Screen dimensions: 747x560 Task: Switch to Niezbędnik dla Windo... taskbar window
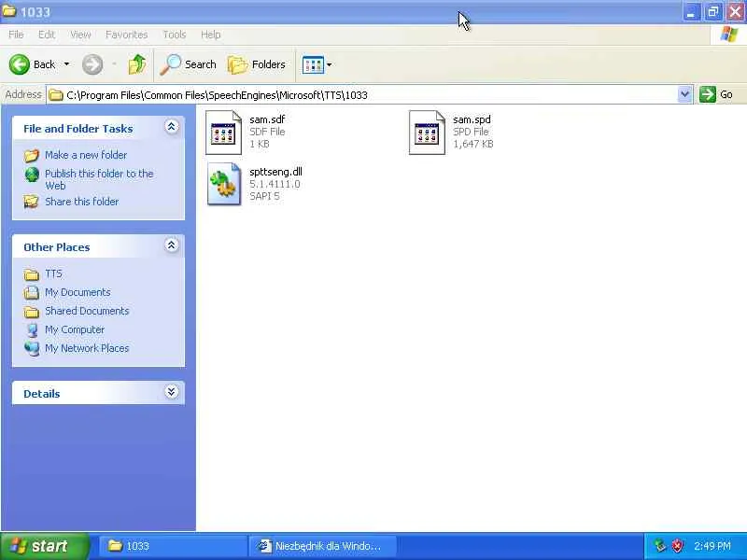[x=322, y=546]
